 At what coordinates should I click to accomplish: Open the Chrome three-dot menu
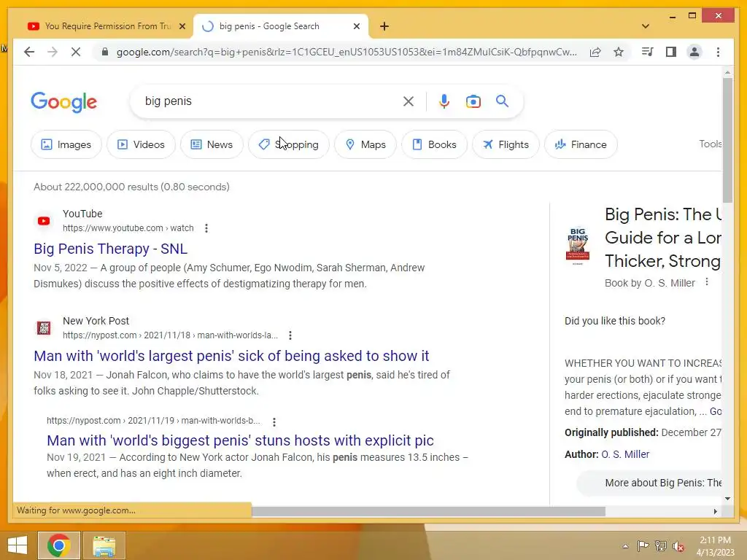[718, 52]
